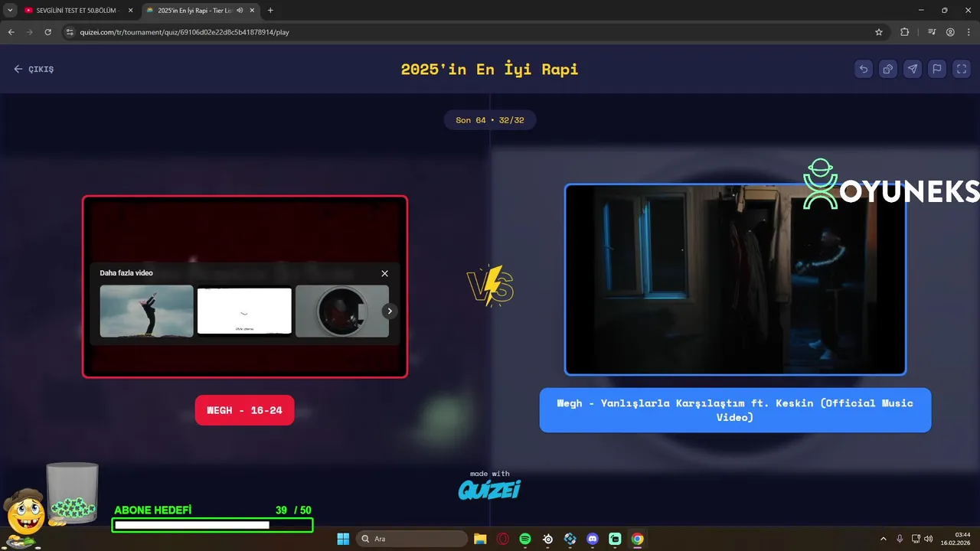
Task: Open the Chrome taskbar icon
Action: tap(637, 539)
